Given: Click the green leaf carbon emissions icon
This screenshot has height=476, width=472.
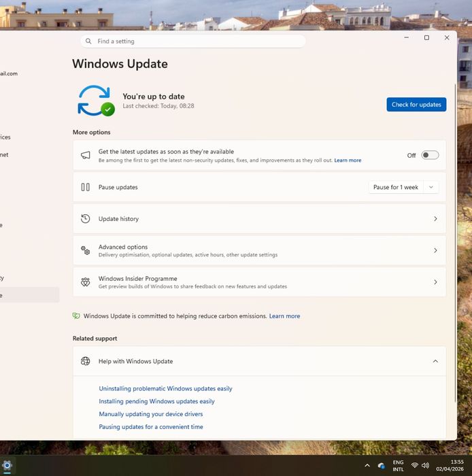Looking at the screenshot, I should coord(76,316).
